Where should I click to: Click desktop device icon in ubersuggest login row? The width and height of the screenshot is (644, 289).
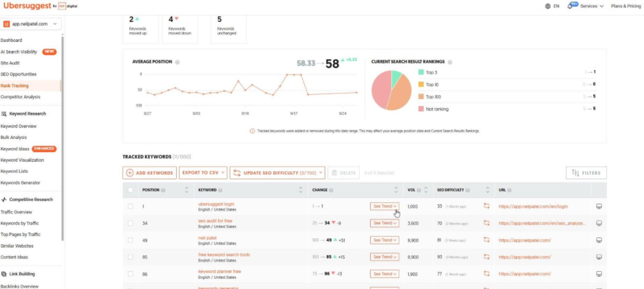pos(599,206)
